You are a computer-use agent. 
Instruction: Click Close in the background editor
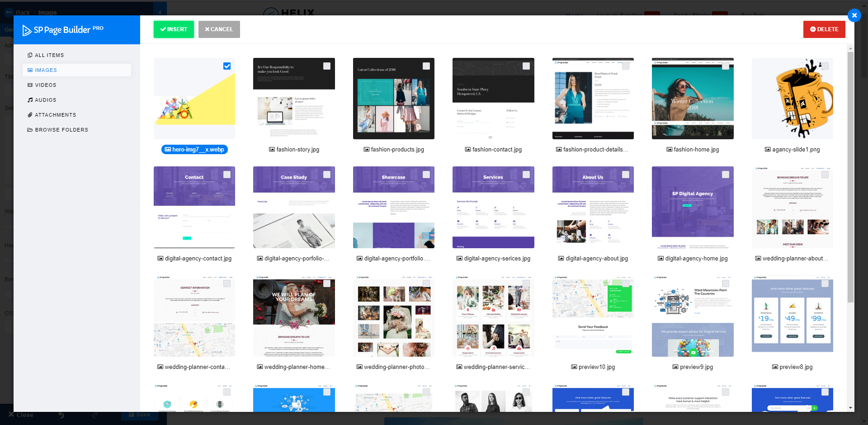pyautogui.click(x=21, y=415)
